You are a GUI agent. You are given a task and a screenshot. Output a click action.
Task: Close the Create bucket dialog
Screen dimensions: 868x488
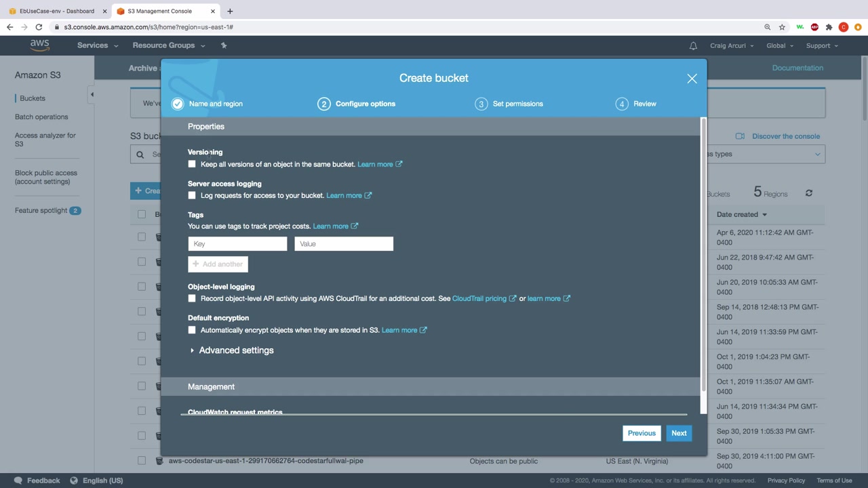pos(692,79)
